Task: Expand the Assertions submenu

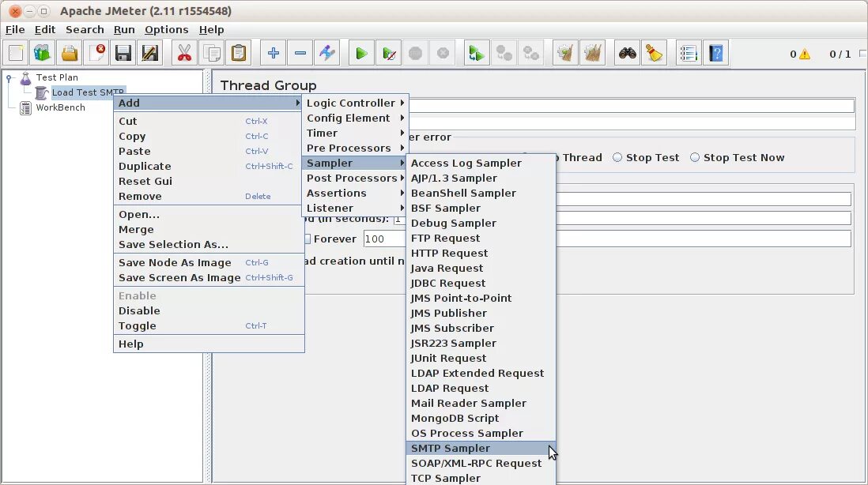Action: tap(355, 193)
